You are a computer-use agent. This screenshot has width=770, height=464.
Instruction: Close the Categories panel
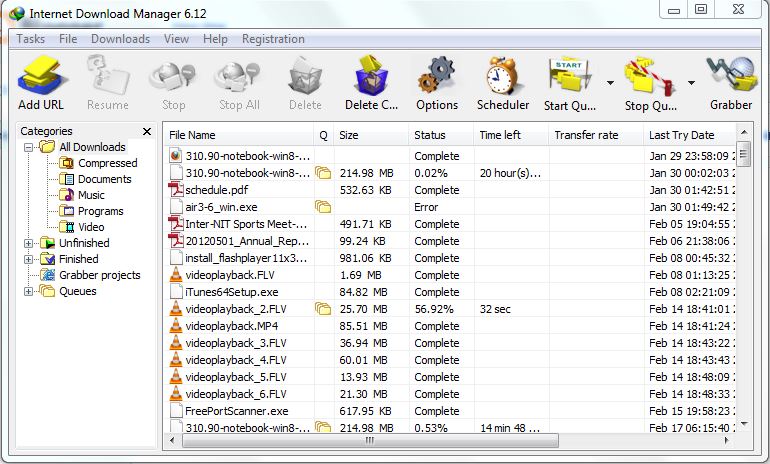tap(147, 131)
